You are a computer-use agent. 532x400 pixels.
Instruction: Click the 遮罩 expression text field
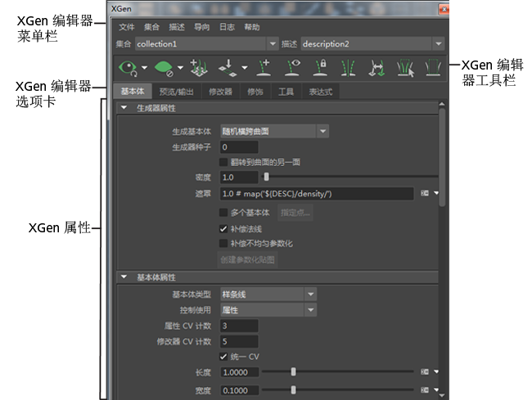317,194
